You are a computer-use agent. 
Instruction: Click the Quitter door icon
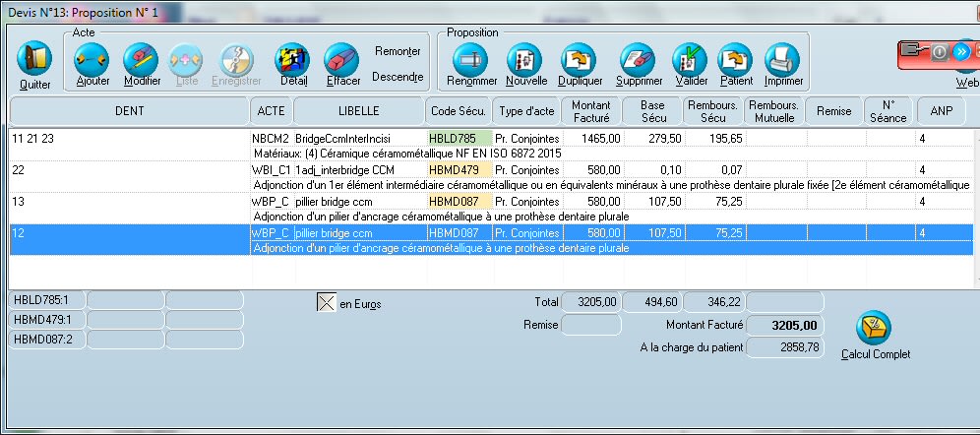[34, 61]
